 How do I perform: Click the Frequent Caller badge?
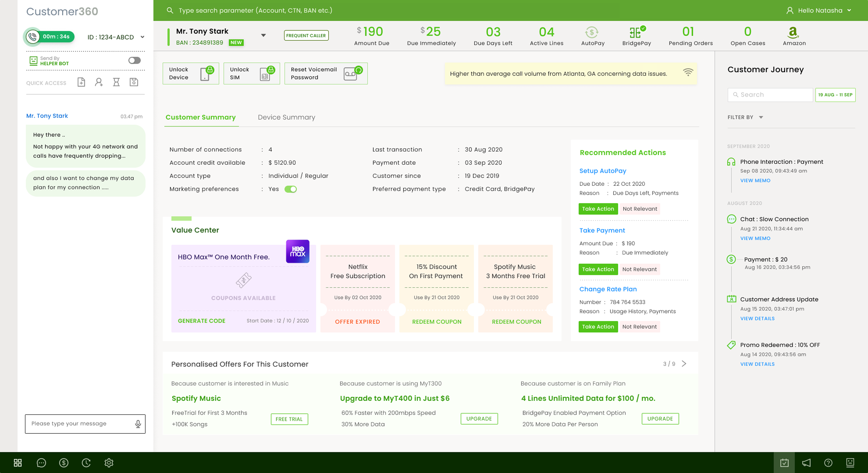(x=306, y=35)
